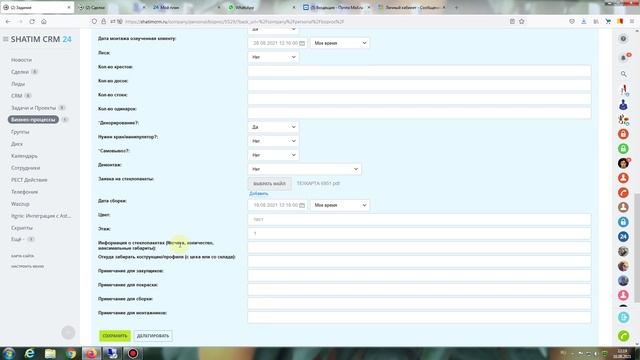Click the red record icon in taskbar
The image size is (640, 360).
click(133, 353)
